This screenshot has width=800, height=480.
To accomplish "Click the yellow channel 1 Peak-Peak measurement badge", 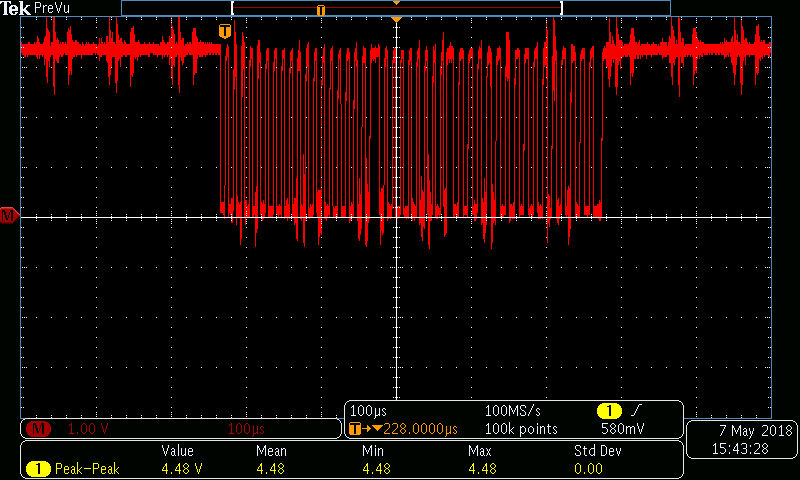I will (38, 468).
